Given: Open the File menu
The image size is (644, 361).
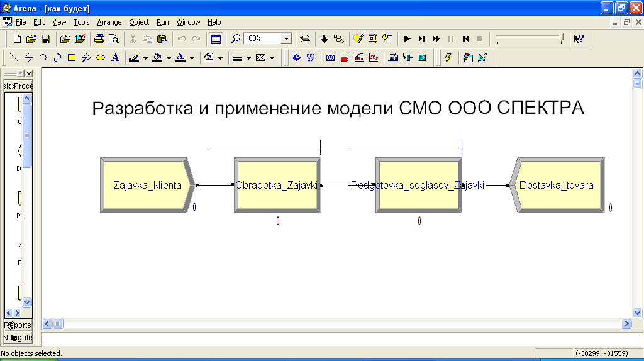Looking at the screenshot, I should point(21,22).
